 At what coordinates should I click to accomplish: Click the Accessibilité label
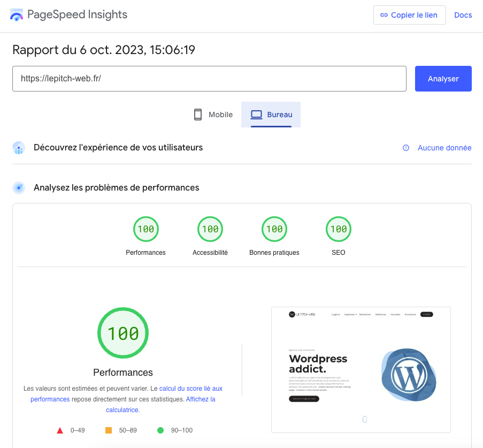210,253
